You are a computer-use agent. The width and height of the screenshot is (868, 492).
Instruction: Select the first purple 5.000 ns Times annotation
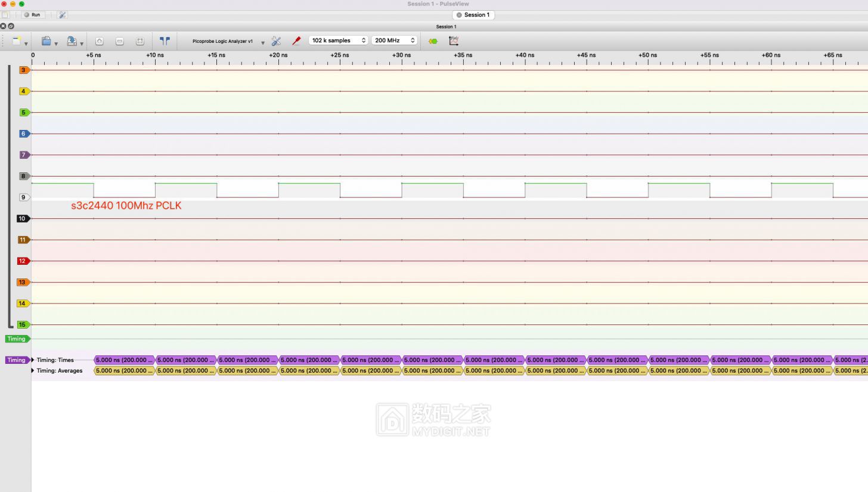pyautogui.click(x=125, y=360)
